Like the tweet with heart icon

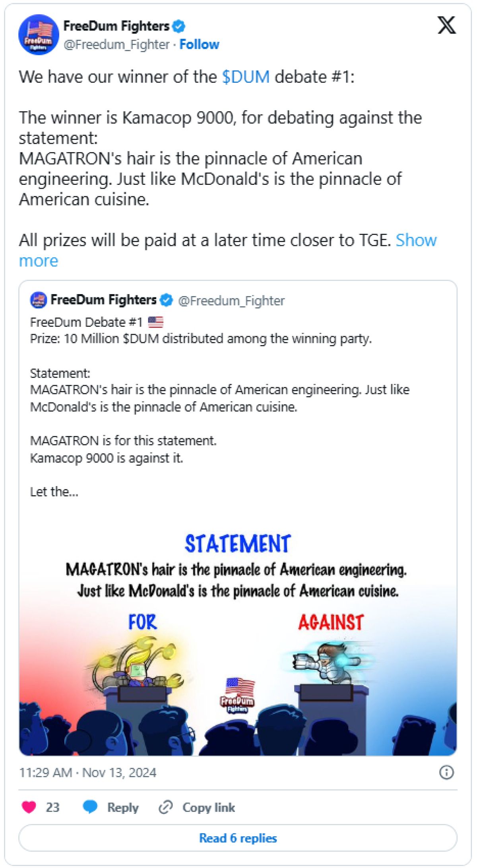pos(29,807)
